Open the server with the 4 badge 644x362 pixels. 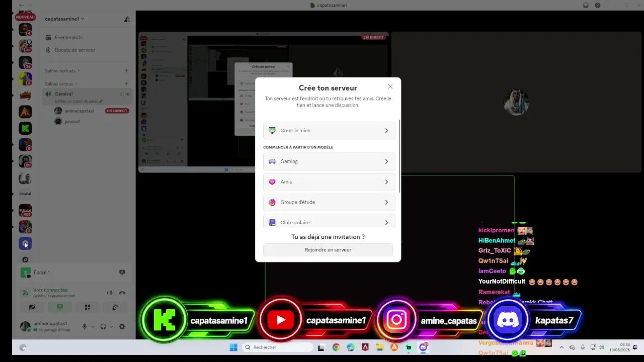pyautogui.click(x=25, y=29)
